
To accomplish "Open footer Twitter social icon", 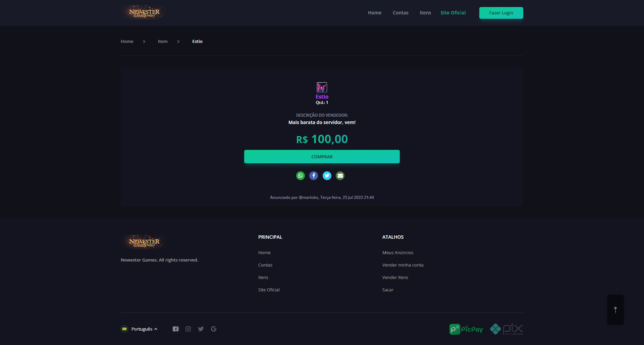I will (x=201, y=329).
